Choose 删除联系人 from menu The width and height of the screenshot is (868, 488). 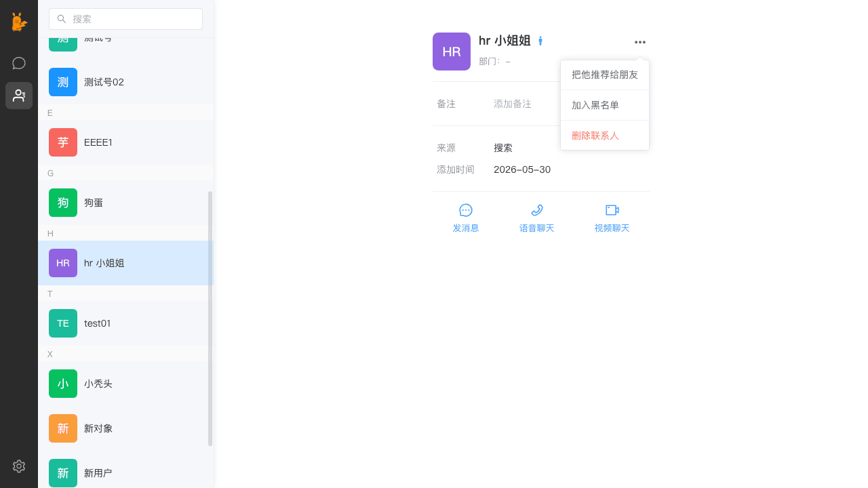[605, 136]
